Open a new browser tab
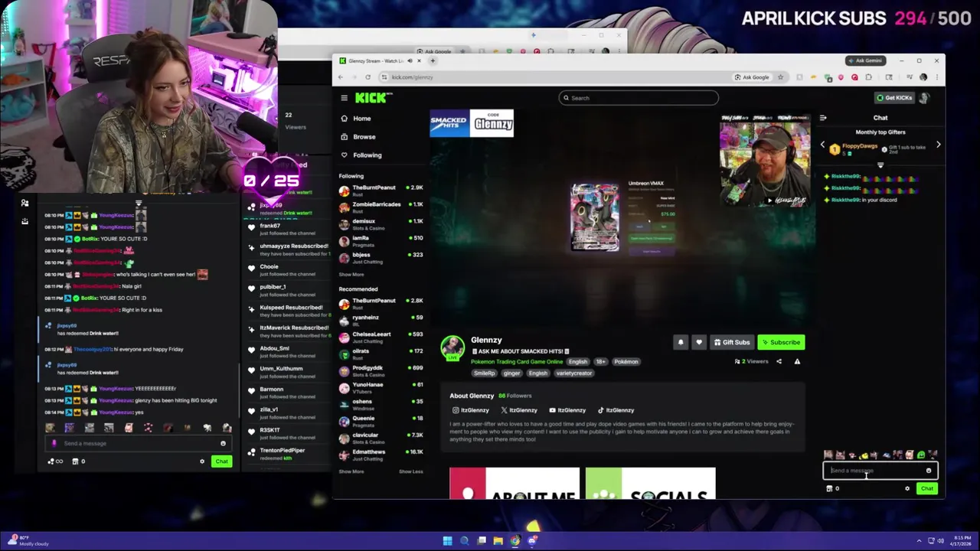Screen dimensions: 980x551 click(433, 60)
